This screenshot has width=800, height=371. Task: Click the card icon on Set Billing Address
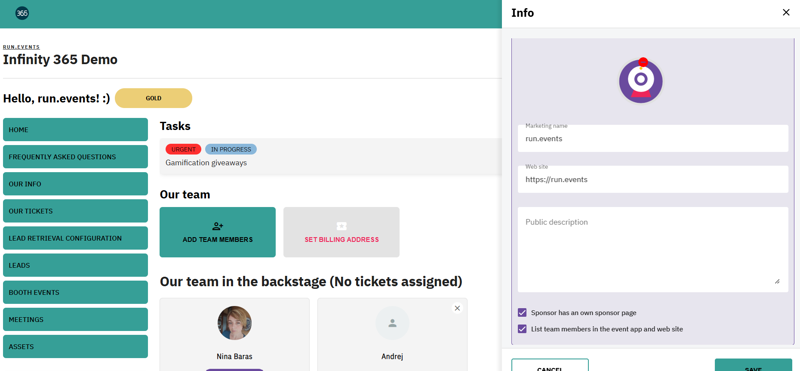point(341,226)
